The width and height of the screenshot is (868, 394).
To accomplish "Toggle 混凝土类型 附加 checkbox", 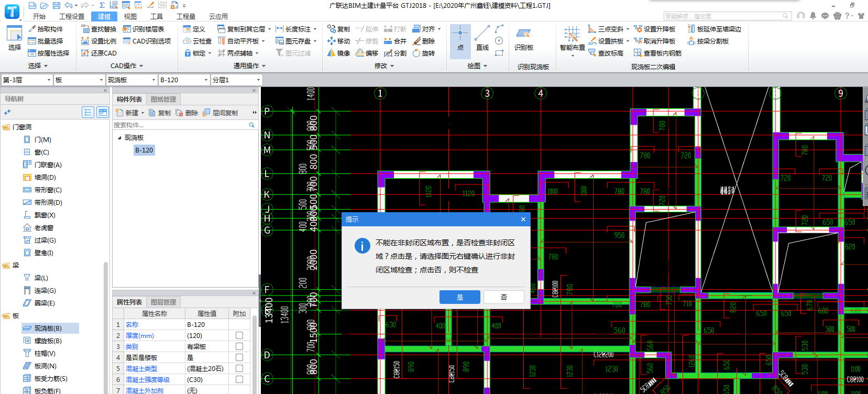I will pyautogui.click(x=239, y=368).
